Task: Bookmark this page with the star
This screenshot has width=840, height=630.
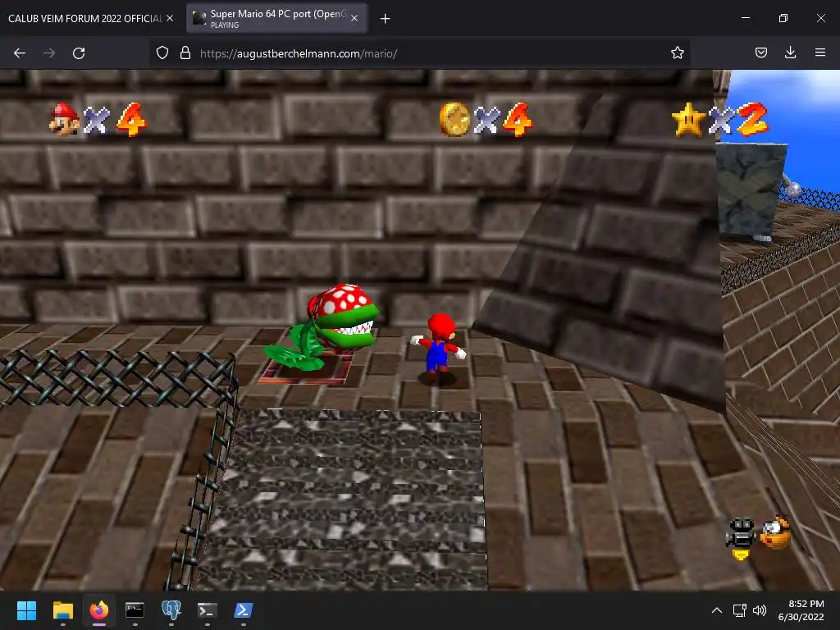Action: (x=677, y=53)
